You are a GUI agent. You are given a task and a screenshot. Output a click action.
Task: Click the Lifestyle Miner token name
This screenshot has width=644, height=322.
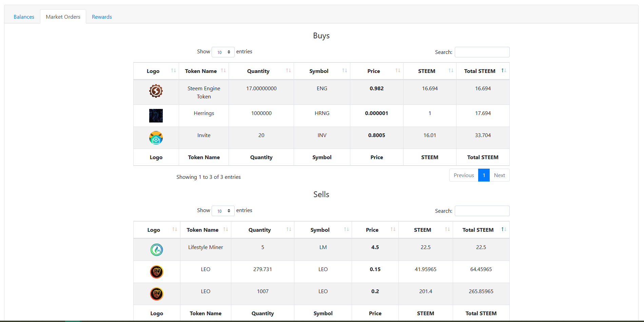point(206,247)
